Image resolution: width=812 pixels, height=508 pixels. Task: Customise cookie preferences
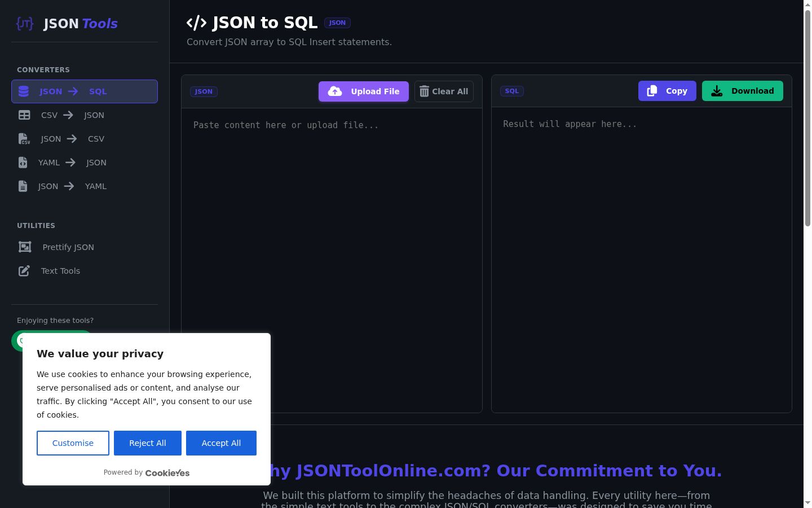pos(73,443)
